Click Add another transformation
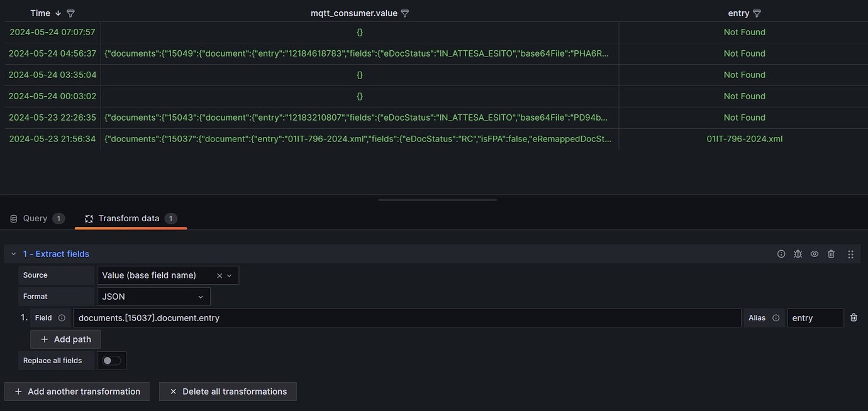Image resolution: width=868 pixels, height=411 pixels. pyautogui.click(x=76, y=391)
